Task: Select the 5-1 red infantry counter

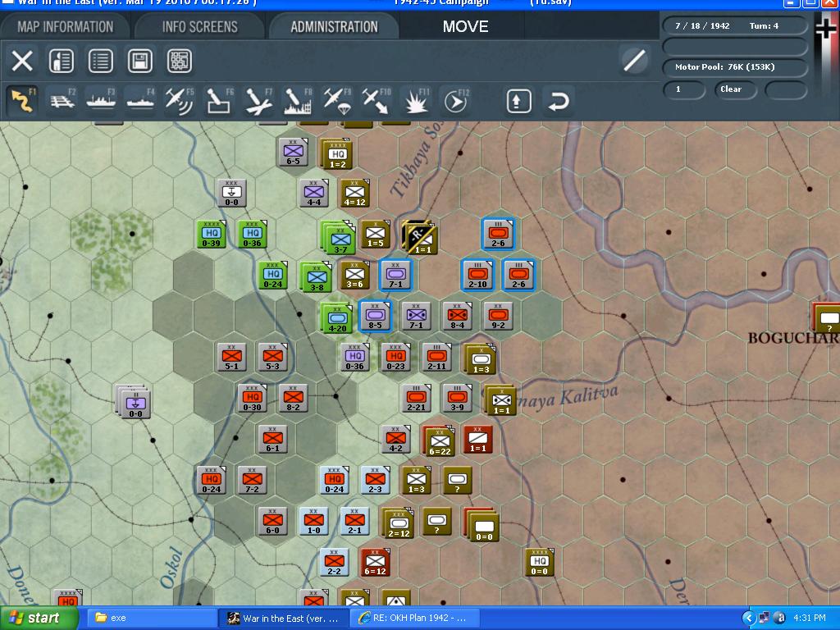Action: coord(231,358)
